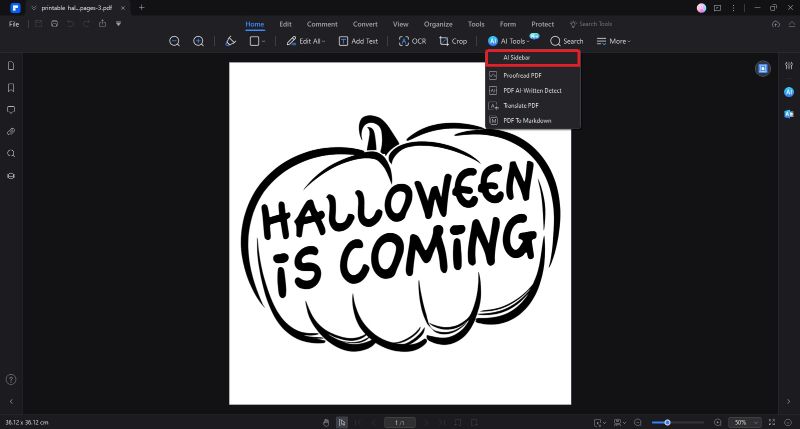
Task: Select the Highlighter tool
Action: pyautogui.click(x=231, y=41)
